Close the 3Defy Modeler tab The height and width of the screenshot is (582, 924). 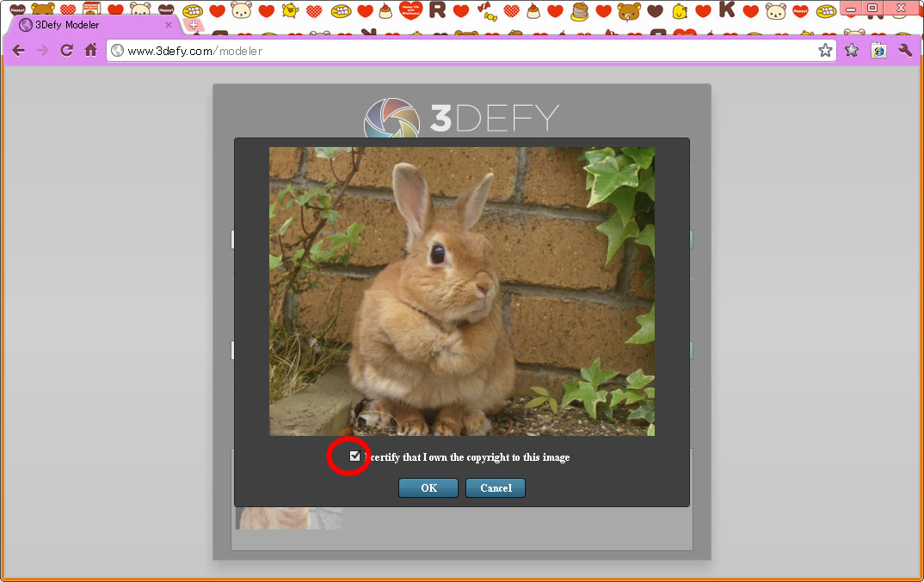pyautogui.click(x=169, y=25)
